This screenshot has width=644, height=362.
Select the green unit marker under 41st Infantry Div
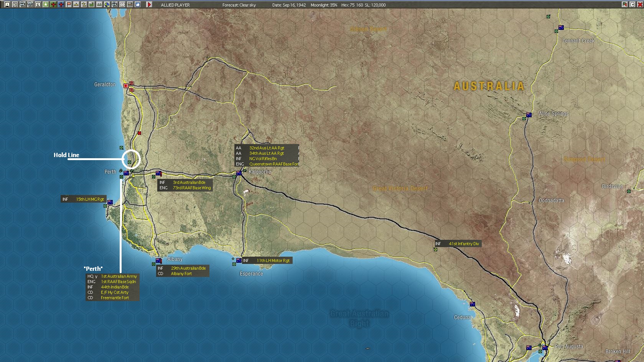point(435,250)
